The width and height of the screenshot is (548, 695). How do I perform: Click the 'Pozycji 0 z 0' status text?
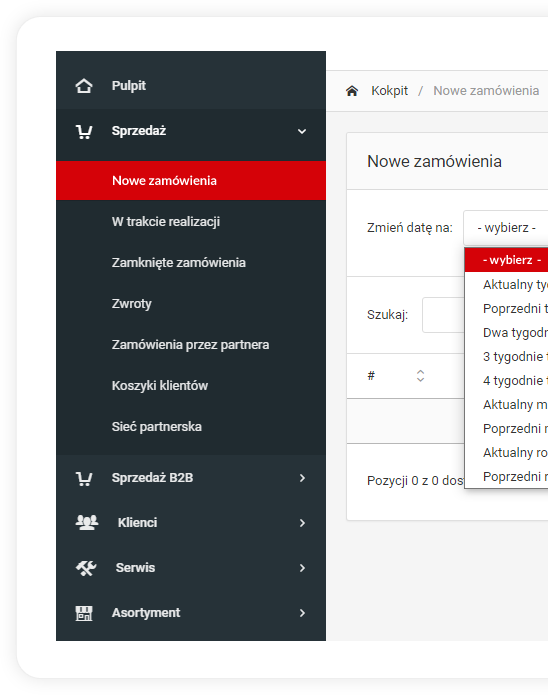point(415,481)
